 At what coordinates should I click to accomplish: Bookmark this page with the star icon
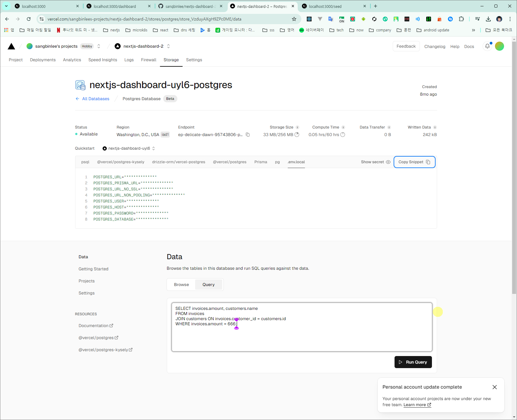294,19
